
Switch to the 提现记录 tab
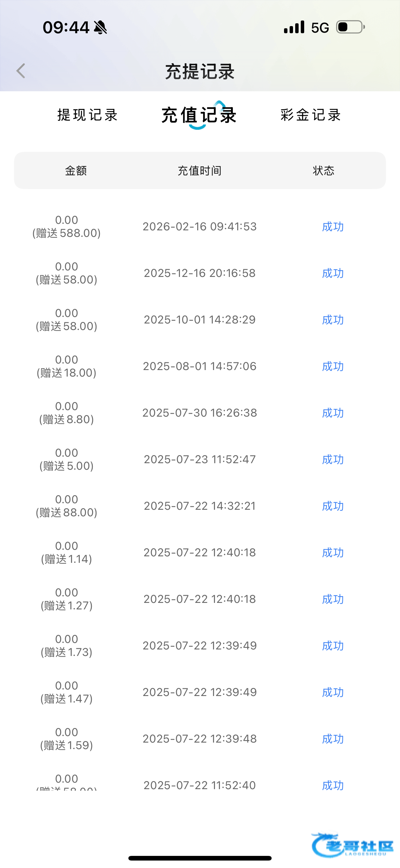pyautogui.click(x=87, y=115)
